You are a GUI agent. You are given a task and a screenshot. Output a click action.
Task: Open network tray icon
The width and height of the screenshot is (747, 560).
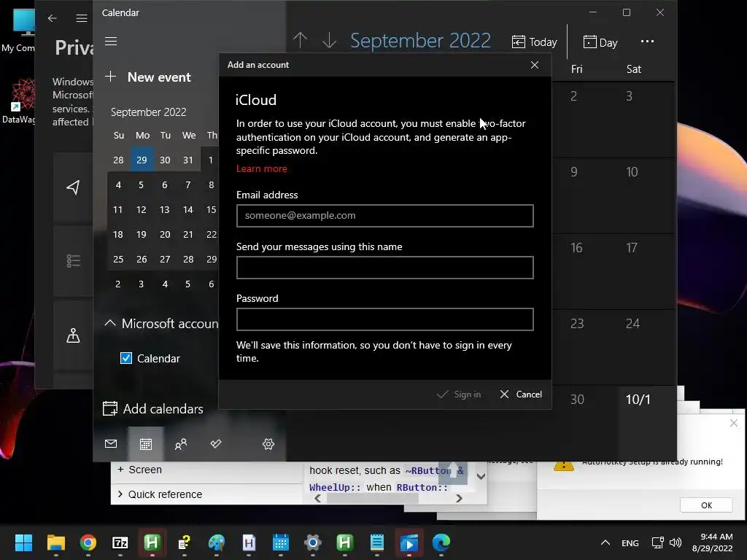coord(658,542)
